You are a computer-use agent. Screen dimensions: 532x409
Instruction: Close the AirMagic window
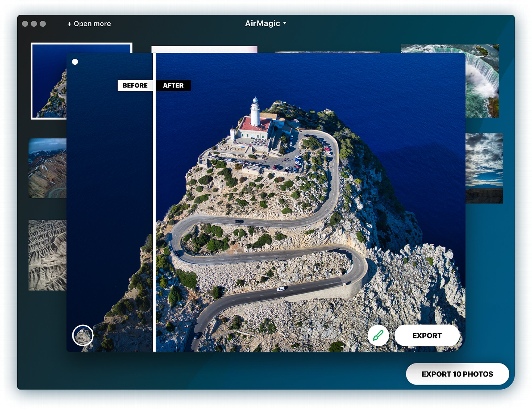click(x=25, y=24)
